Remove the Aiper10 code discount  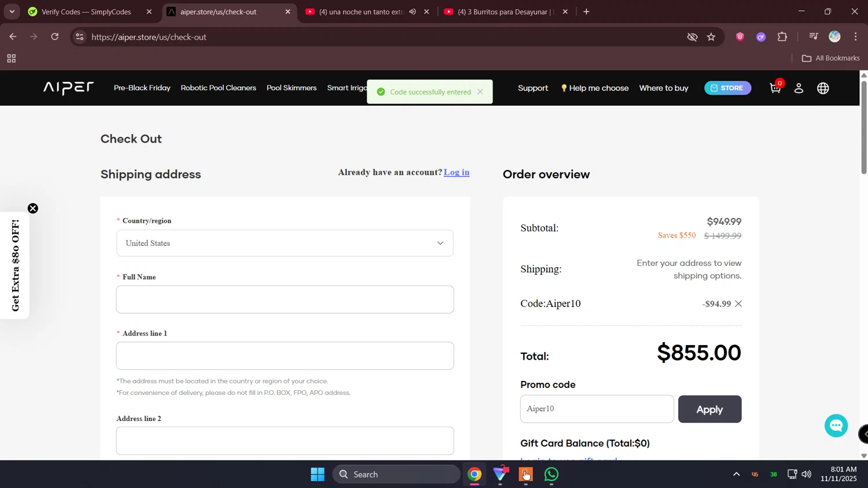[x=738, y=304]
